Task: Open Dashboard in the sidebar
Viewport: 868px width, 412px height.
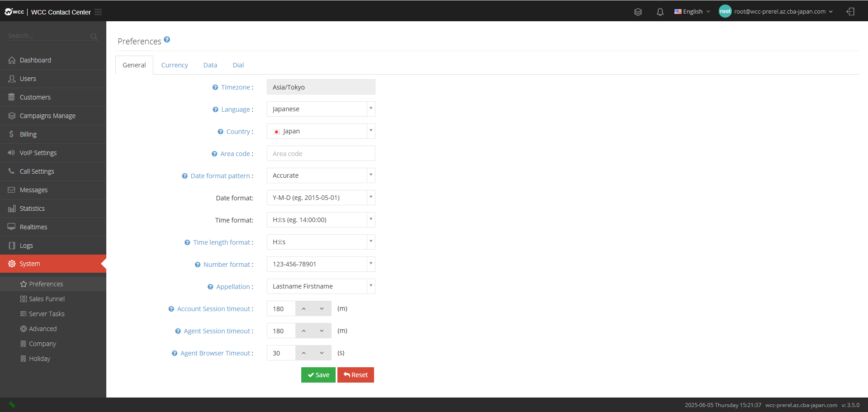Action: [x=53, y=60]
